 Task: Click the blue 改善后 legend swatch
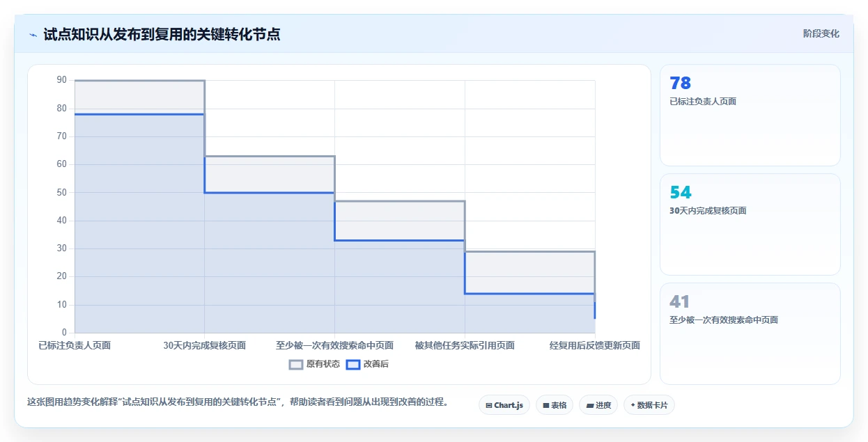tap(353, 364)
